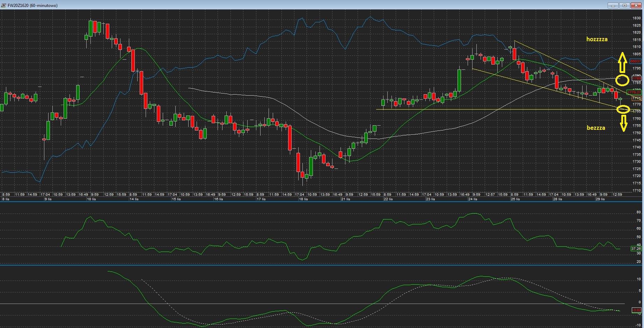
Task: Select the 'bezzza' text annotation
Action: (596, 128)
